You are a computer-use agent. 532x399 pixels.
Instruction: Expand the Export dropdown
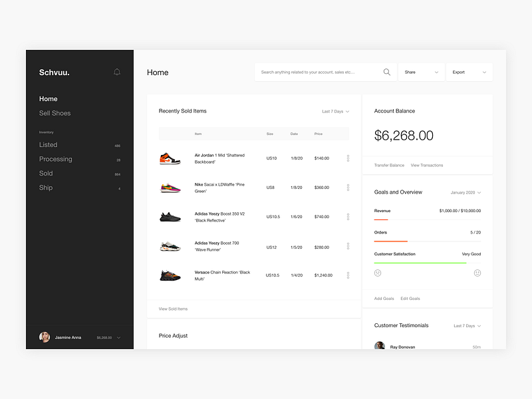469,72
